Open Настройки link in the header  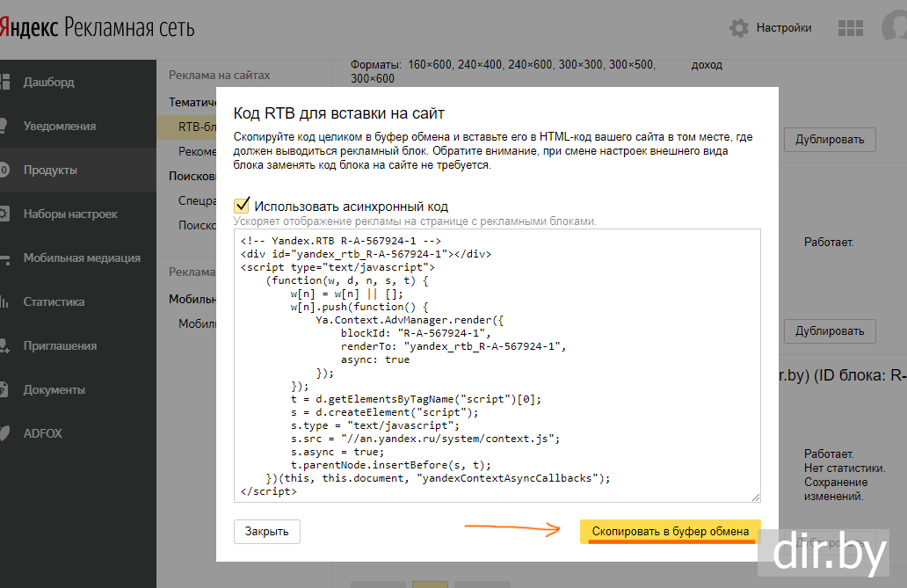[783, 28]
